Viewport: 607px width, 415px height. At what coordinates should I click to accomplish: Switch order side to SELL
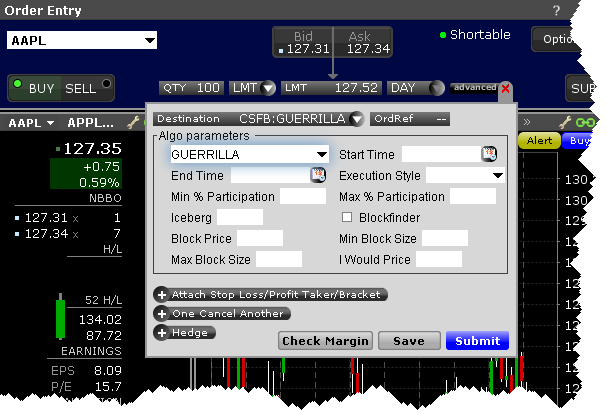(x=80, y=89)
